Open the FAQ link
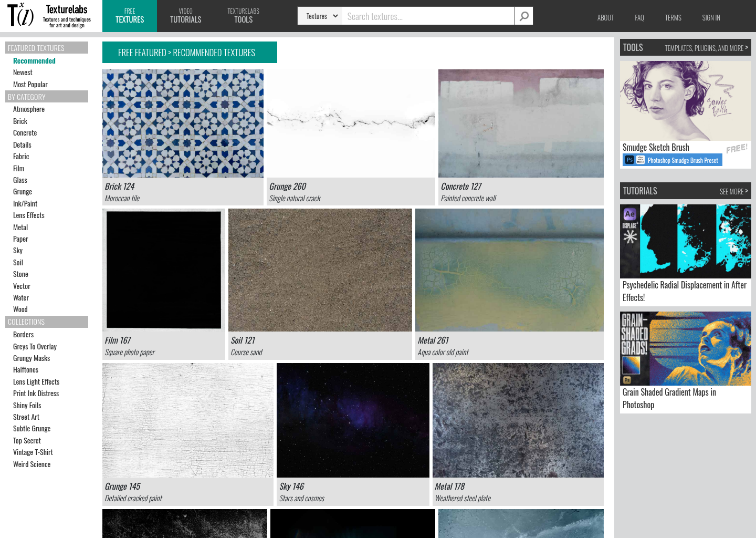Viewport: 756px width, 538px height. pos(639,17)
